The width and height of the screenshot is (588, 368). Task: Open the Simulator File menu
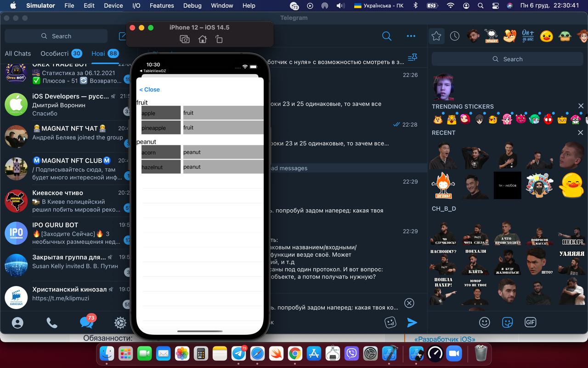69,6
